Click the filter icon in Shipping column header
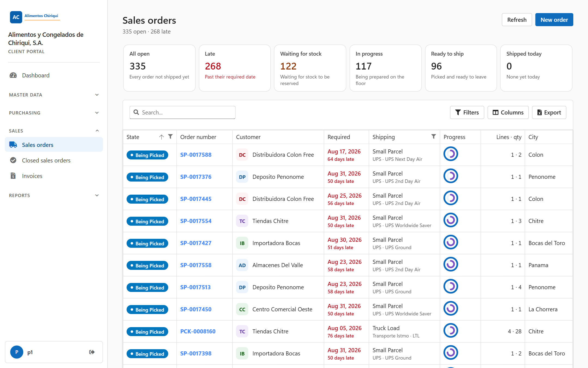Image resolution: width=588 pixels, height=368 pixels. (x=434, y=137)
